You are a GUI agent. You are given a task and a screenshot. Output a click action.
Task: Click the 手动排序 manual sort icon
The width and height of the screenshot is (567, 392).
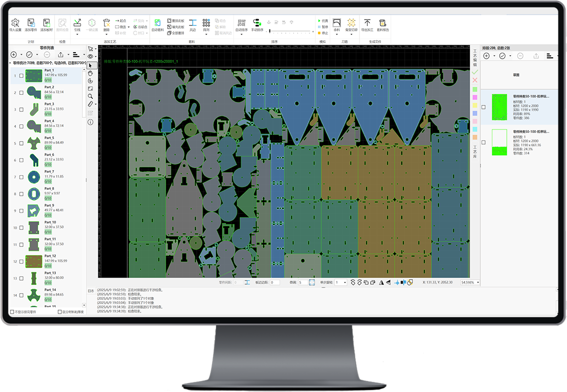point(257,25)
